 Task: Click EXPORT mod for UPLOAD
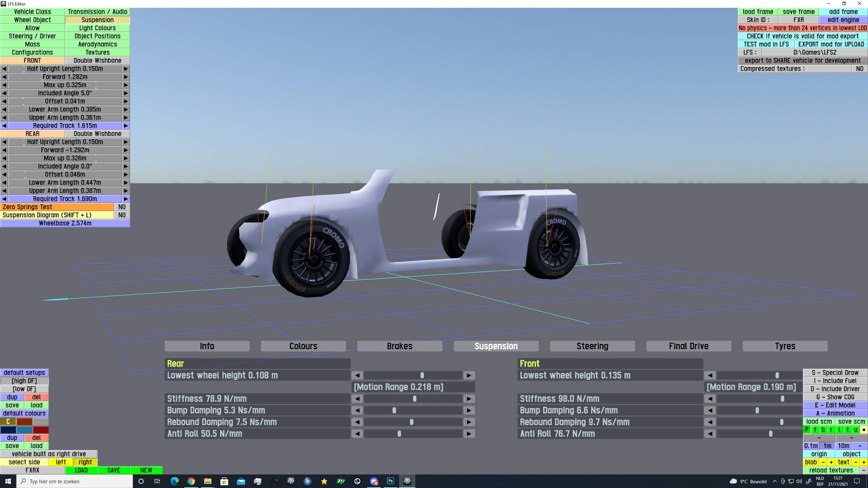coord(831,44)
